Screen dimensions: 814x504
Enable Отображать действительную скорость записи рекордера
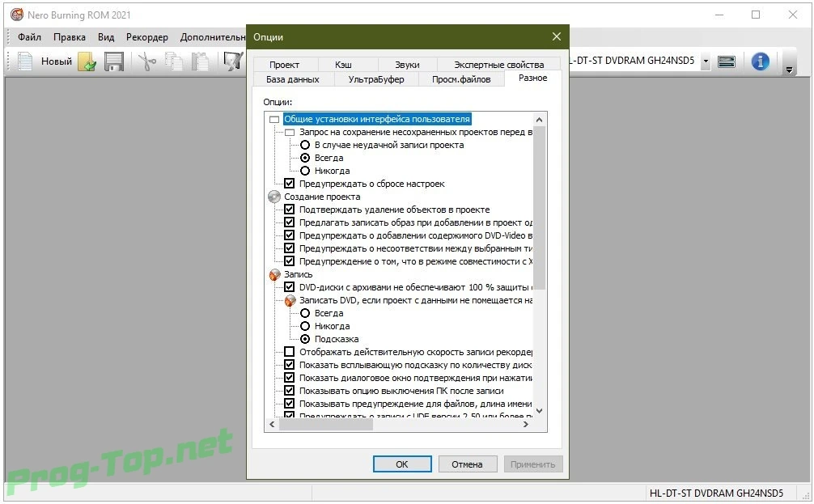(x=290, y=352)
